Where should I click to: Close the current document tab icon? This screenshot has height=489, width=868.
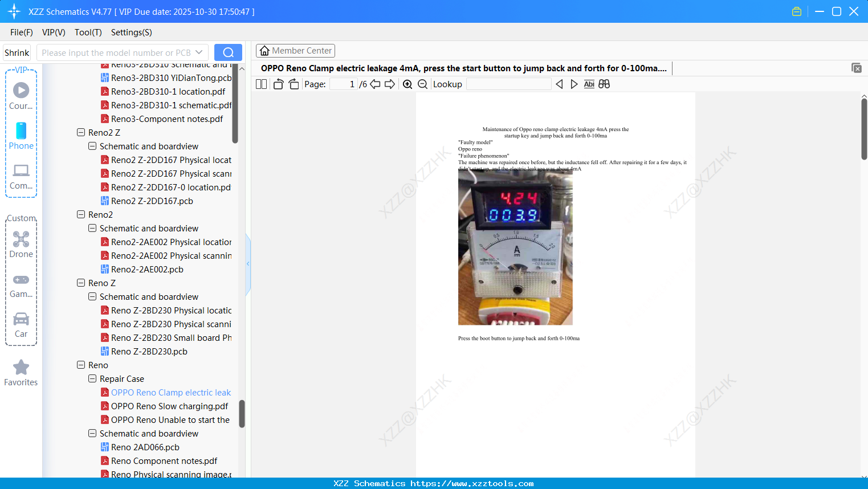(x=857, y=68)
